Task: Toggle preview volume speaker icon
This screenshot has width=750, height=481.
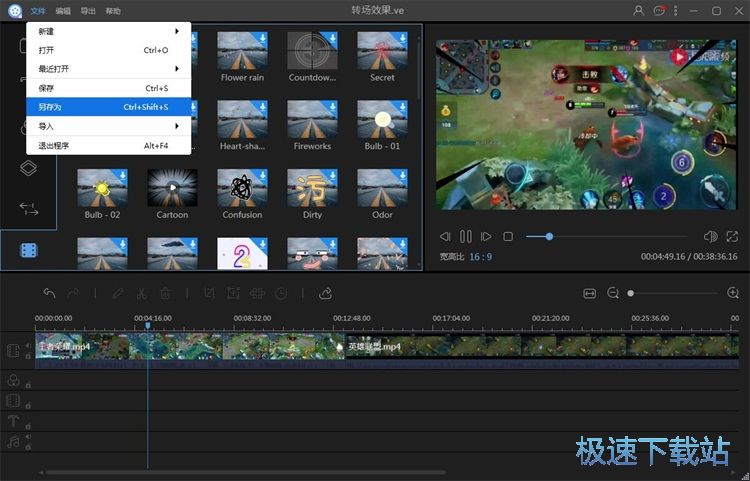Action: click(710, 236)
